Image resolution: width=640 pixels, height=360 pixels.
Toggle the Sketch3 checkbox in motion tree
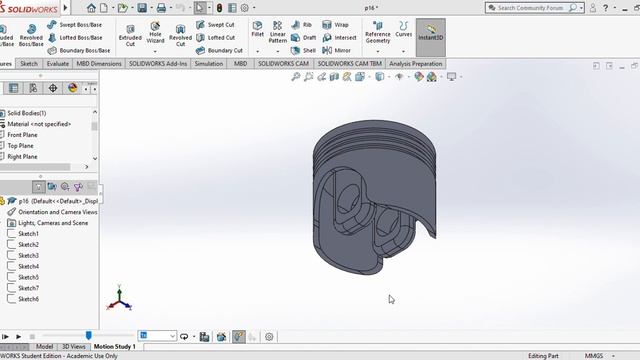point(12,256)
